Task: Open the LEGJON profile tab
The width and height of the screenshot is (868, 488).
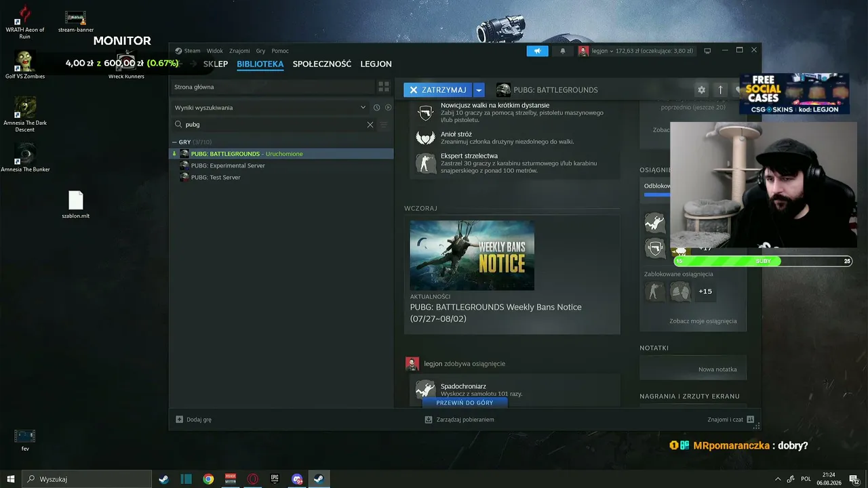Action: tap(376, 64)
